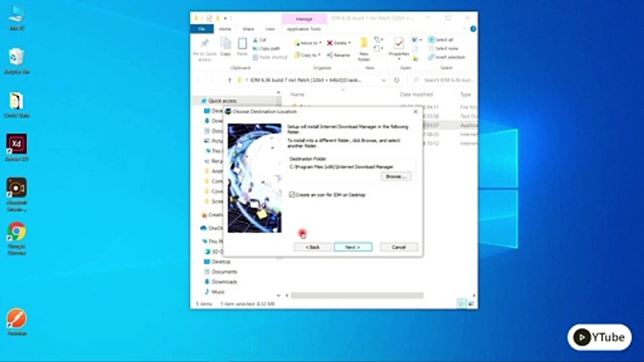
Task: Click Paste shortcut in the ribbon
Action: (270, 57)
